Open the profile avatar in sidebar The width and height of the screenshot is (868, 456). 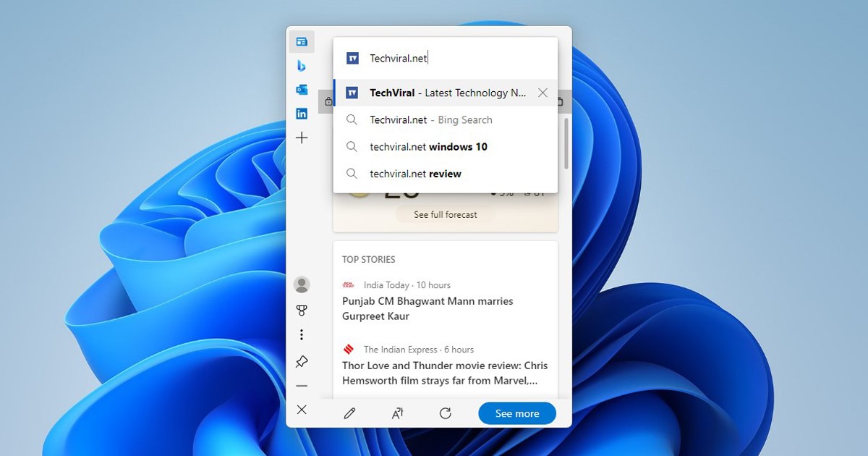click(x=302, y=284)
